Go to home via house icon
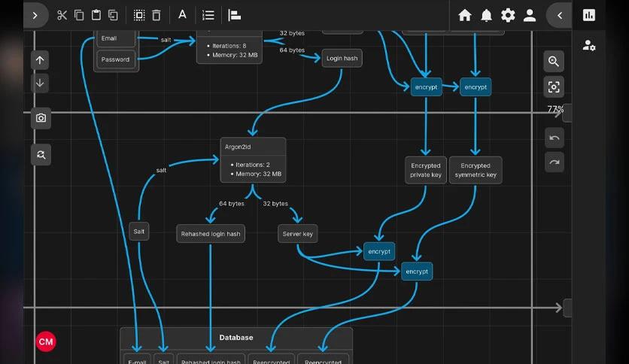This screenshot has height=364, width=629. (x=464, y=15)
